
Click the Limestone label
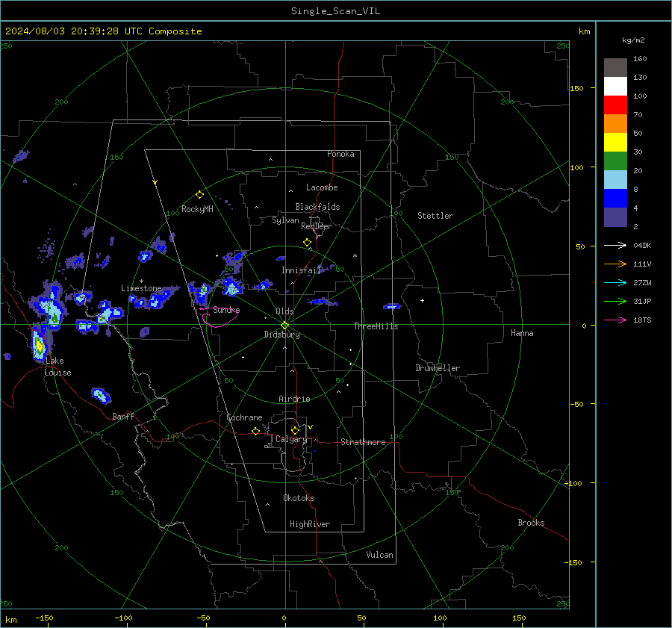click(141, 288)
